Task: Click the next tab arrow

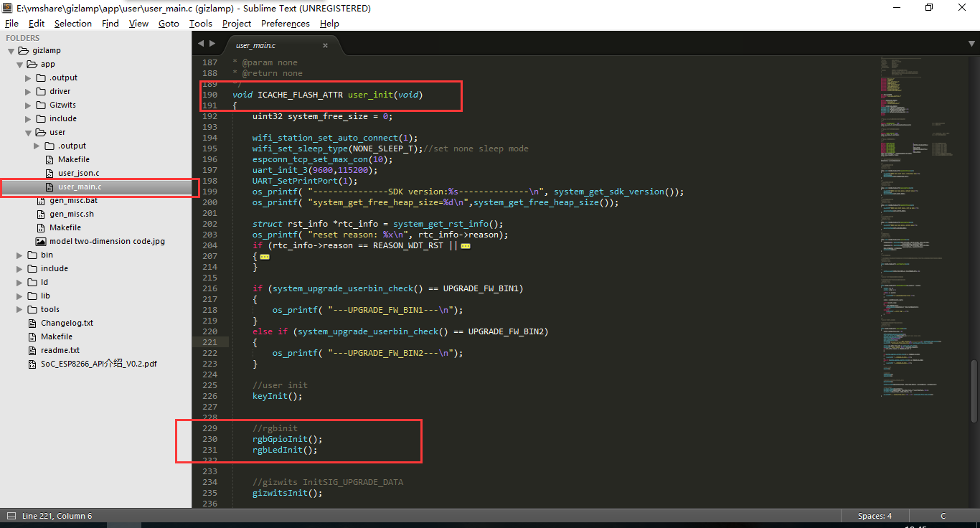Action: click(x=212, y=44)
